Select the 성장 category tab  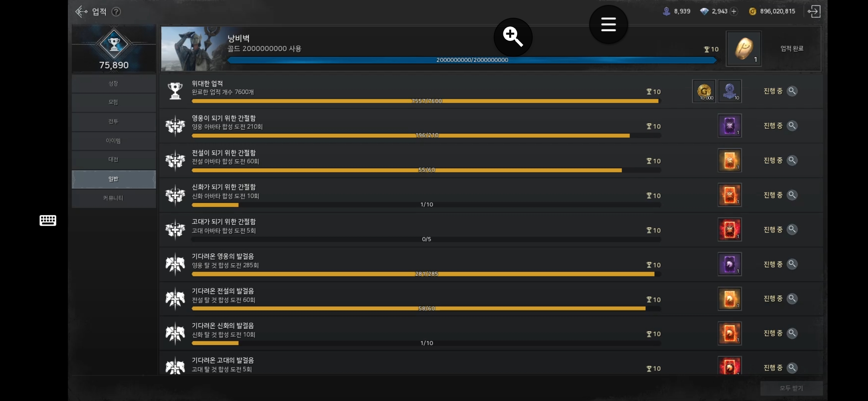[114, 84]
